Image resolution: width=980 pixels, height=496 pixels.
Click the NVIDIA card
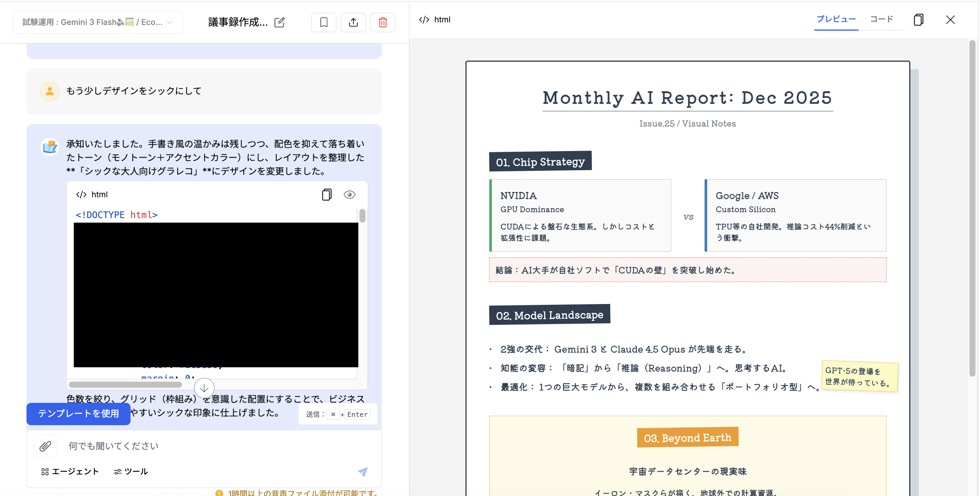(580, 215)
